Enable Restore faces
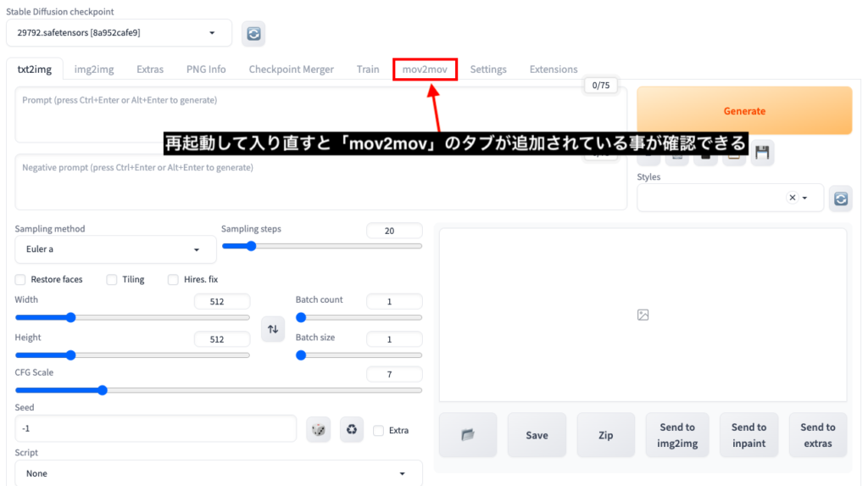 click(20, 279)
